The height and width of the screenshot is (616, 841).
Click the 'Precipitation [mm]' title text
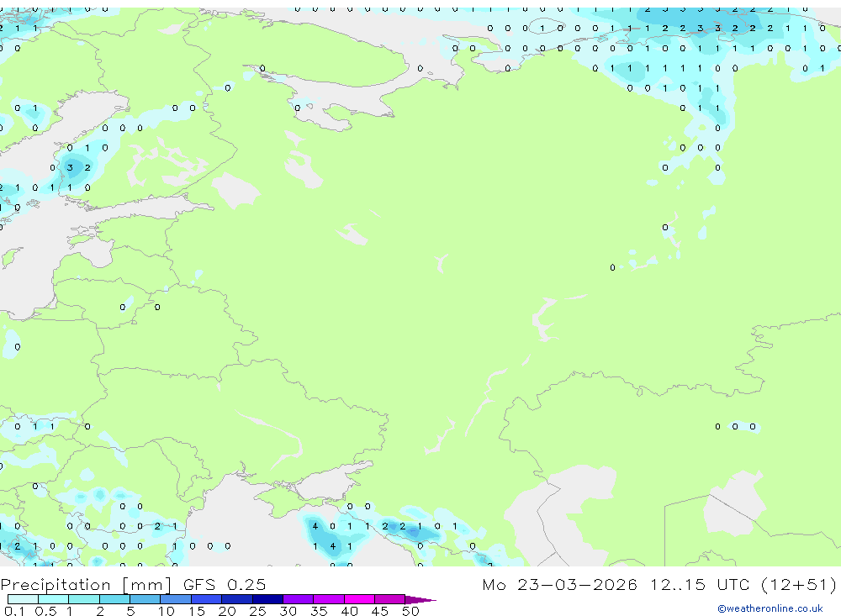[86, 585]
